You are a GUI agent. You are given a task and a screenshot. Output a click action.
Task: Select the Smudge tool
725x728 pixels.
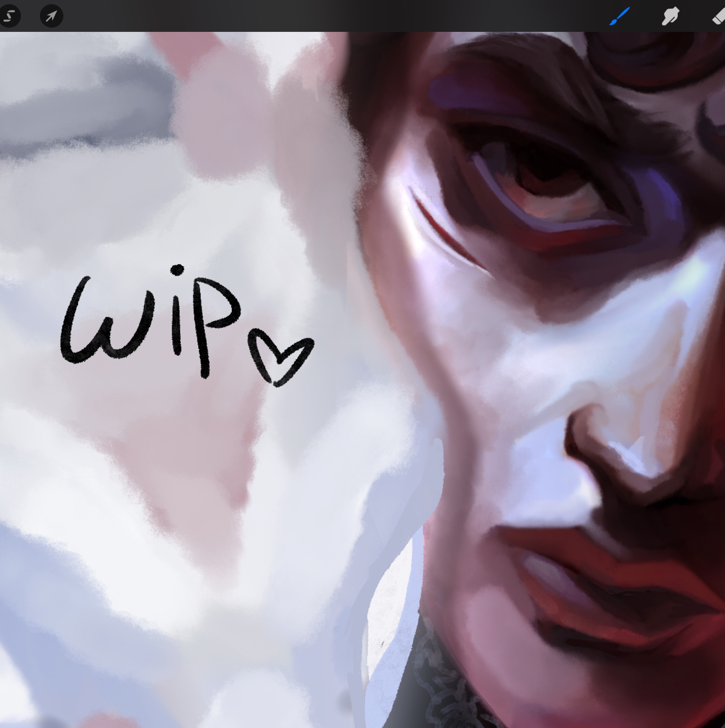(x=670, y=16)
